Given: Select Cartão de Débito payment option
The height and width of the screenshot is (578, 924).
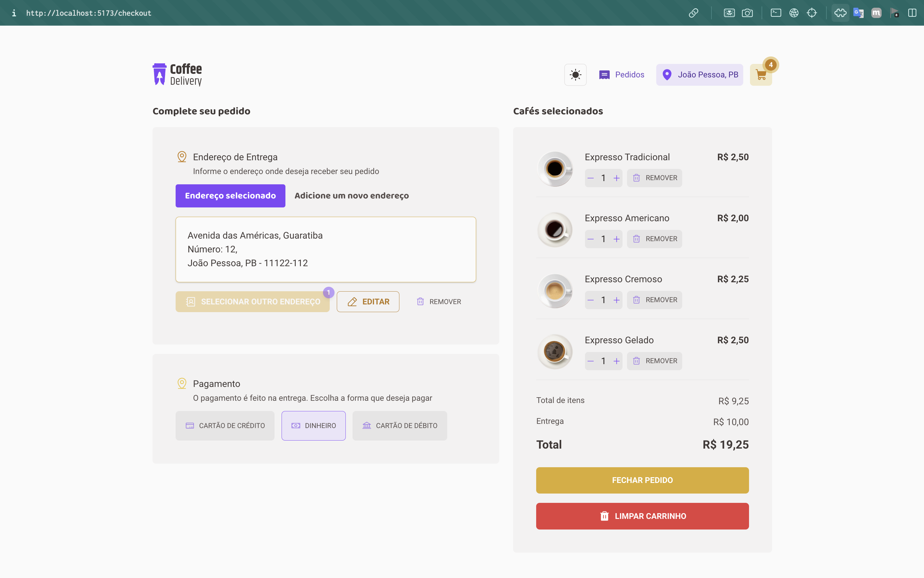Looking at the screenshot, I should coord(399,425).
